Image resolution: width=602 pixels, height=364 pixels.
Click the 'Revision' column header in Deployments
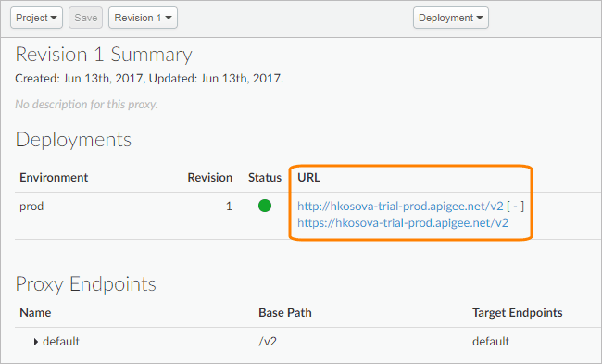pos(209,178)
